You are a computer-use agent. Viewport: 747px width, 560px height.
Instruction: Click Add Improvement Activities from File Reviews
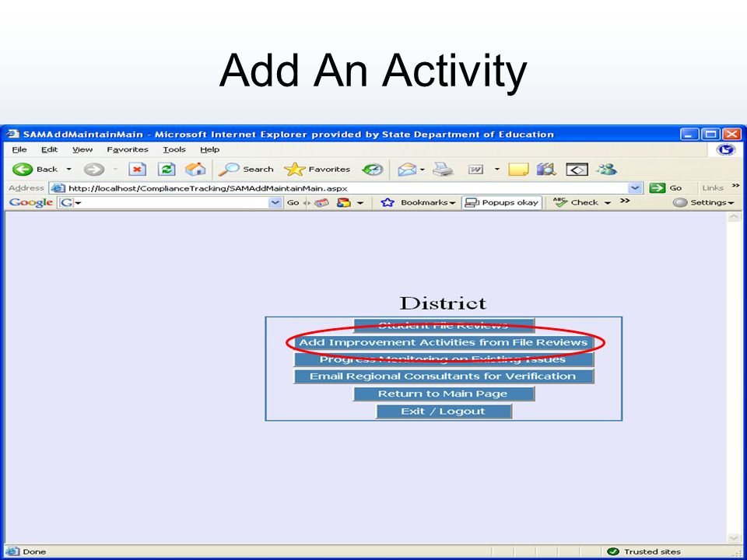pyautogui.click(x=444, y=342)
